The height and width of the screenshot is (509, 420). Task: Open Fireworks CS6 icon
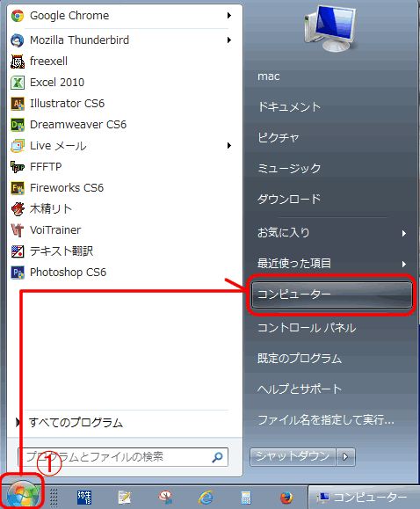[18, 188]
